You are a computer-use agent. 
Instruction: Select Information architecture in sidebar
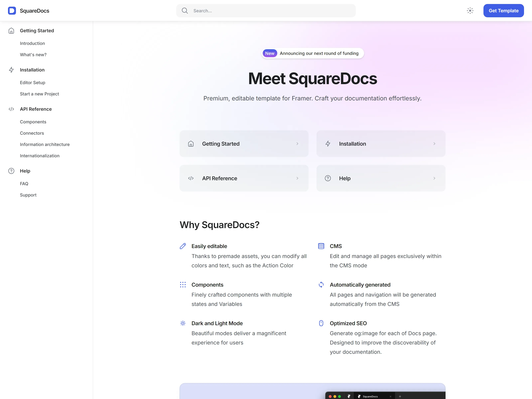click(x=45, y=144)
